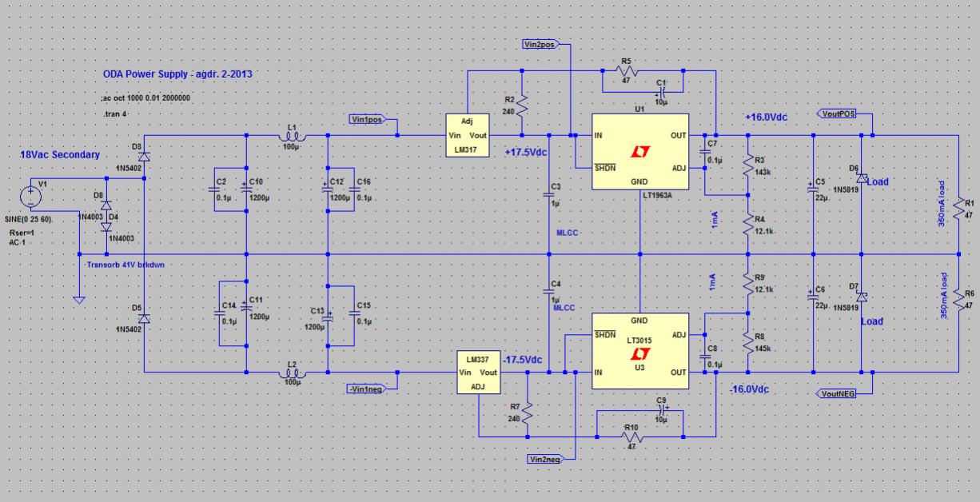Screen dimensions: 980x502
Task: Select the '+16.0Vdc' annotation
Action: click(766, 117)
